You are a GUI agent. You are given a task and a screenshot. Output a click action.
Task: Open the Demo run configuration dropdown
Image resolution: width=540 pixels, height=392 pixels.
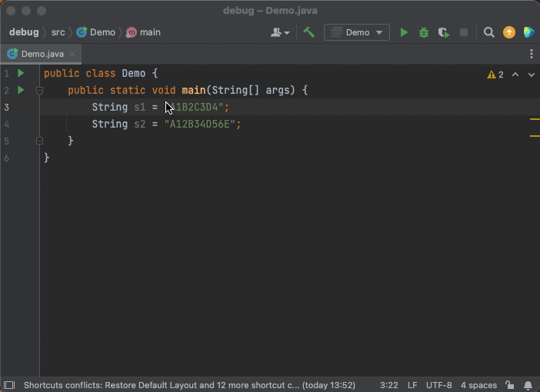[357, 32]
